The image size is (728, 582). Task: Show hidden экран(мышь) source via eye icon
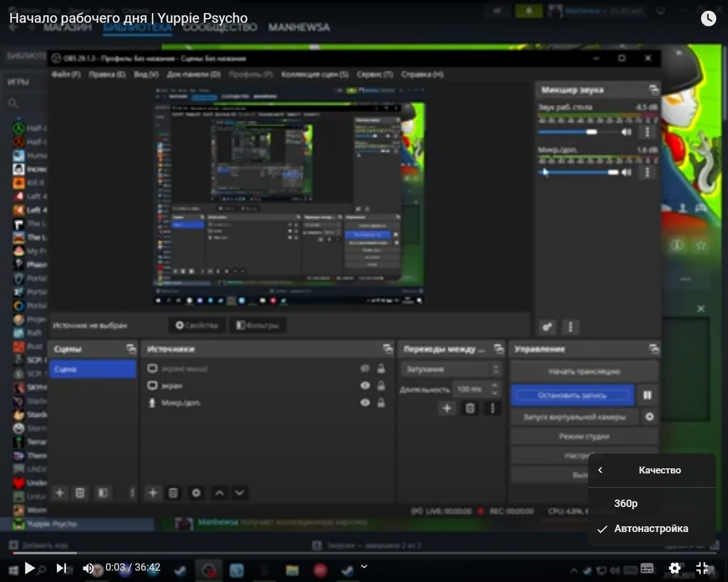pos(365,369)
